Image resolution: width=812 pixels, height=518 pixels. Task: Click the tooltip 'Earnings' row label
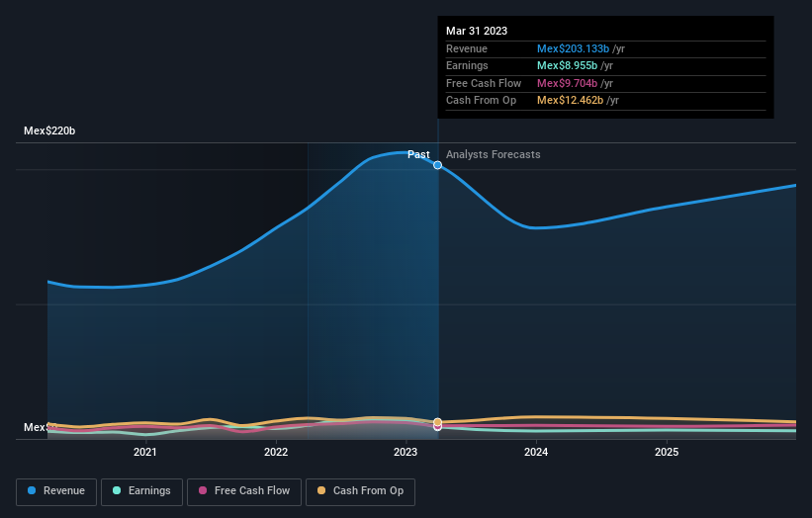point(467,65)
